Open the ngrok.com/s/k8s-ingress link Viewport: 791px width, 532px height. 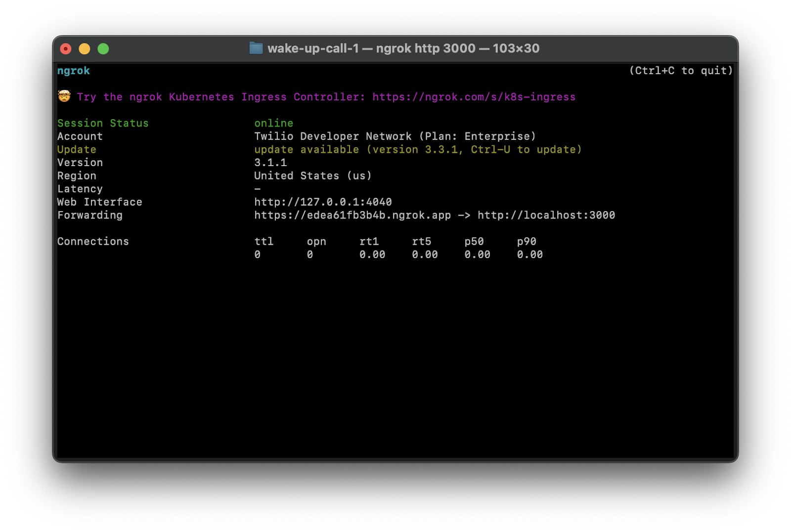[474, 97]
